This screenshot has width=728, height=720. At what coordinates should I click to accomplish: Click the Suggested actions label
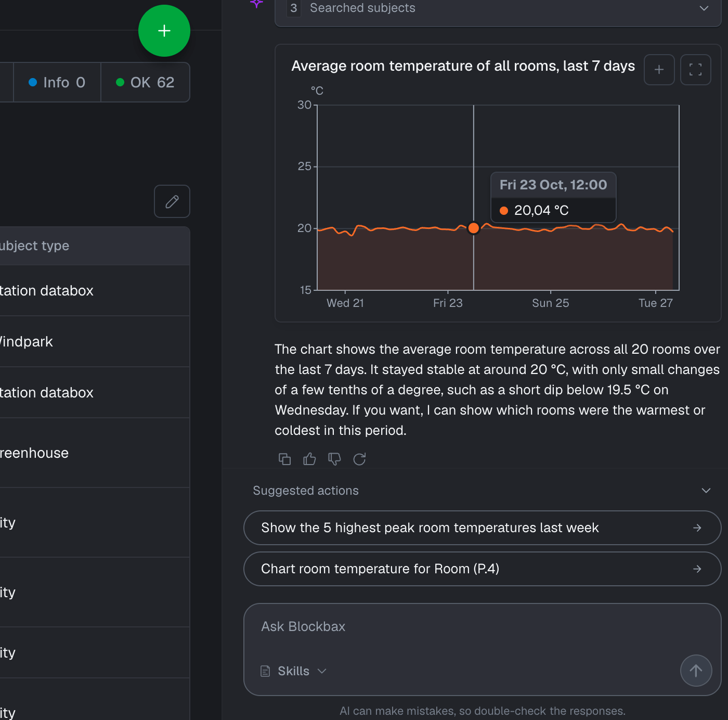tap(306, 491)
